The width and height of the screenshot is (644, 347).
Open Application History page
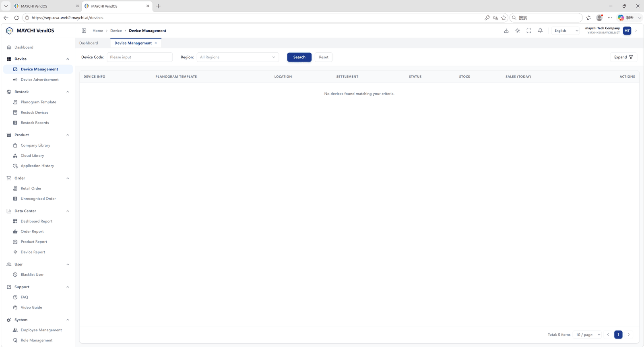click(38, 166)
